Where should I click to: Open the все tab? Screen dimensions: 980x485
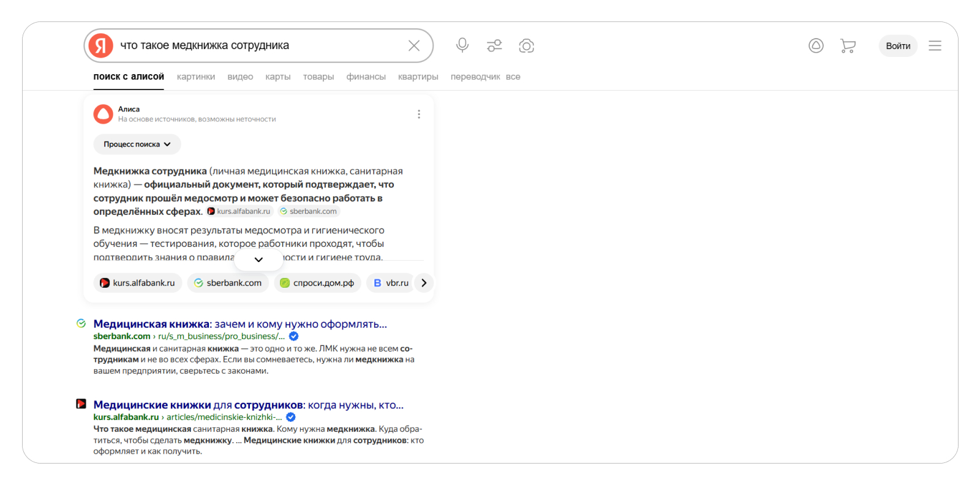513,77
